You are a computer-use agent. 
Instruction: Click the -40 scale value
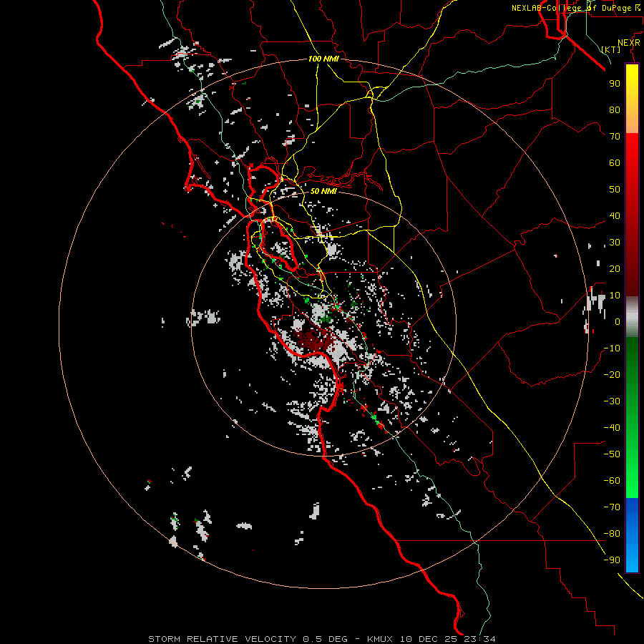[x=612, y=428]
